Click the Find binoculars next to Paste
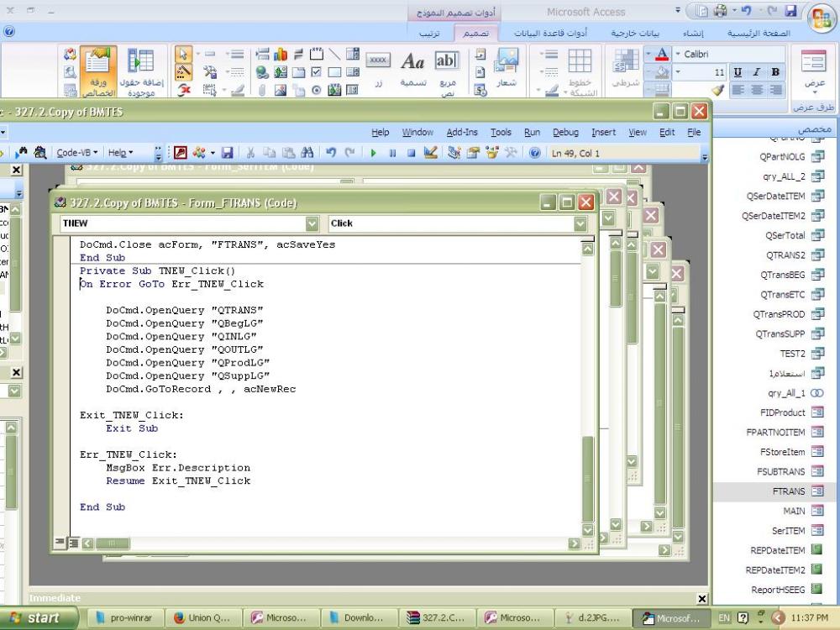Image resolution: width=840 pixels, height=630 pixels. 307,153
